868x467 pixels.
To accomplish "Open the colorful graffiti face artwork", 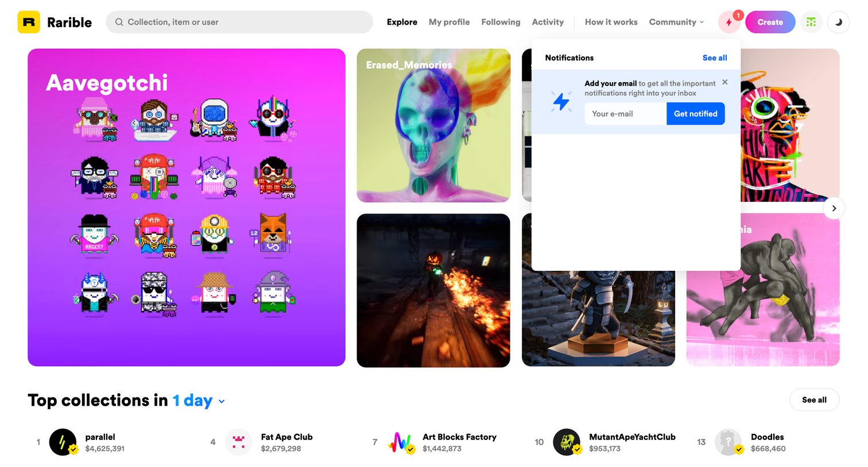I will tap(790, 126).
